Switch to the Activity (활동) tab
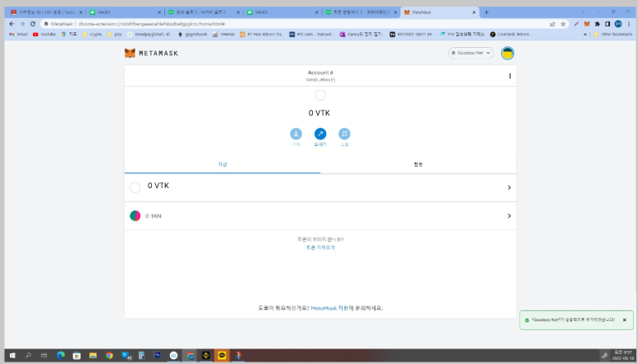638x364 pixels. click(x=418, y=164)
